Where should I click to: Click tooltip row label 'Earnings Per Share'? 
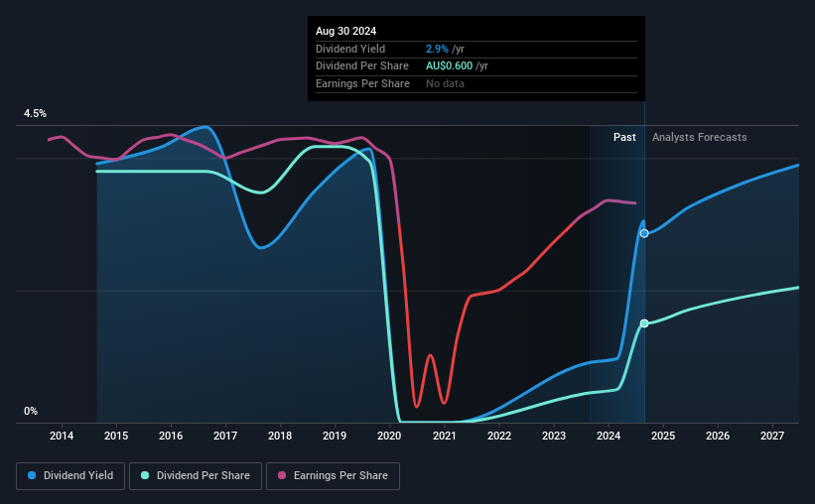[x=362, y=83]
